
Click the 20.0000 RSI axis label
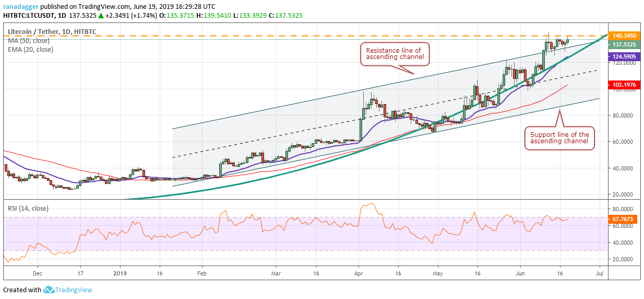pyautogui.click(x=623, y=259)
